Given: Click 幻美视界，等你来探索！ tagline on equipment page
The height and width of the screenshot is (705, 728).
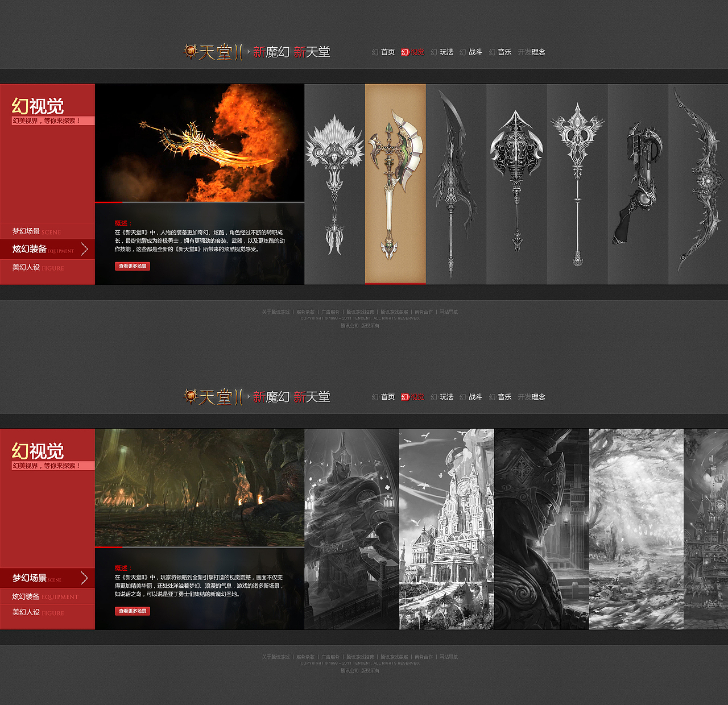Looking at the screenshot, I should (53, 121).
